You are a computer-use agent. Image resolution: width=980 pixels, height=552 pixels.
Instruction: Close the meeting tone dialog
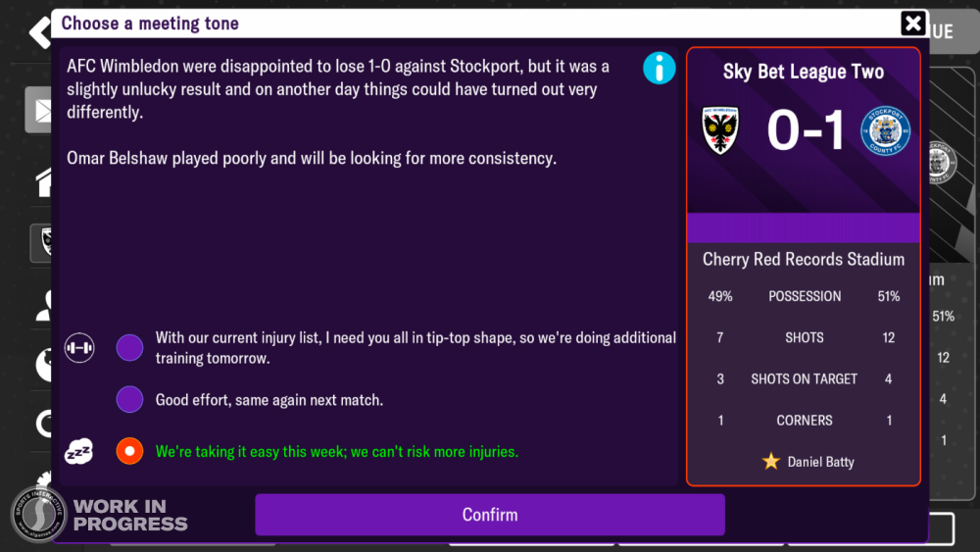pos(913,24)
